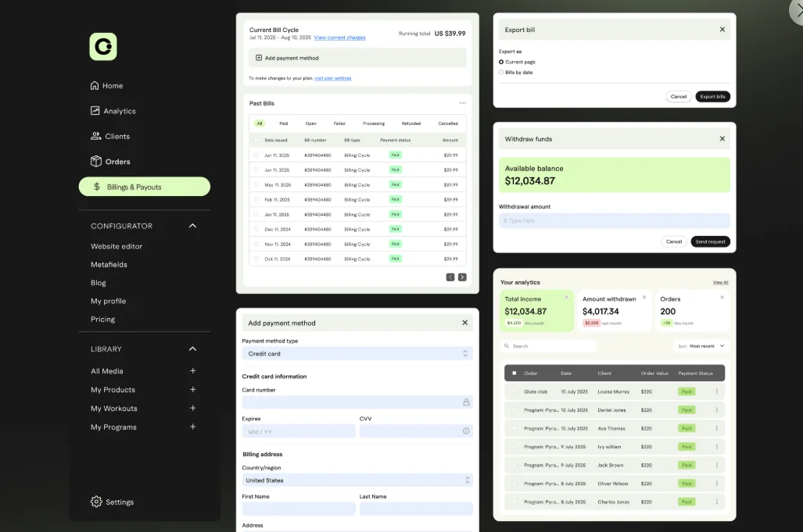
Task: Check the May 11, 2025 bill row checkbox
Action: [256, 184]
